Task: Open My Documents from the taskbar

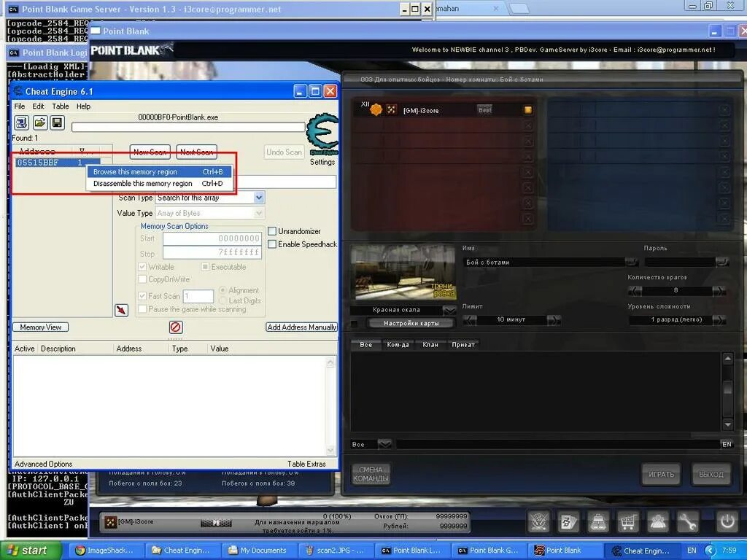Action: click(258, 551)
